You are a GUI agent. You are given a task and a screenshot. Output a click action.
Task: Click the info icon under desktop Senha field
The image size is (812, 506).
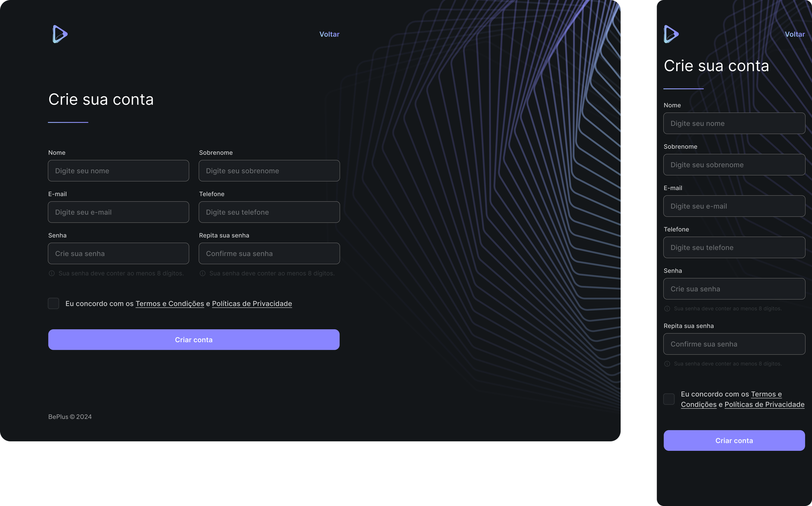click(52, 273)
